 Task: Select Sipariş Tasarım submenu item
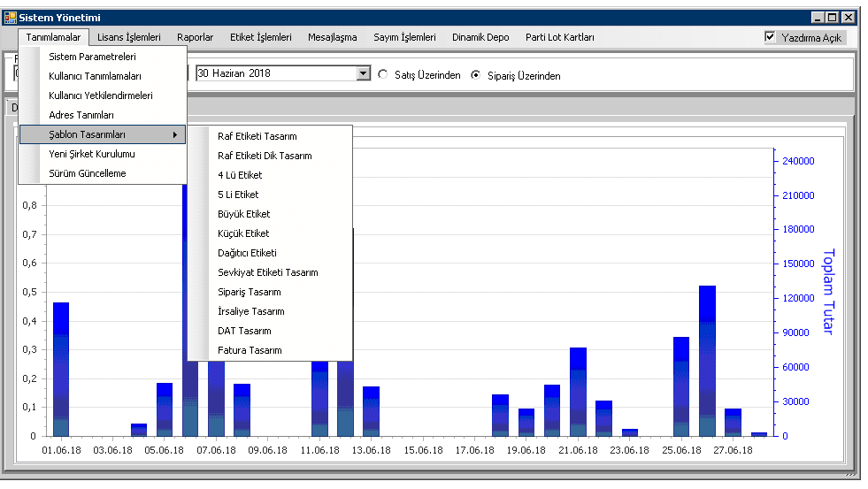(270, 292)
